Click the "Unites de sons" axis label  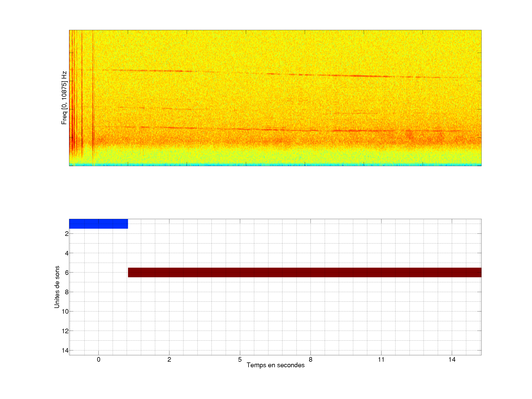point(57,287)
